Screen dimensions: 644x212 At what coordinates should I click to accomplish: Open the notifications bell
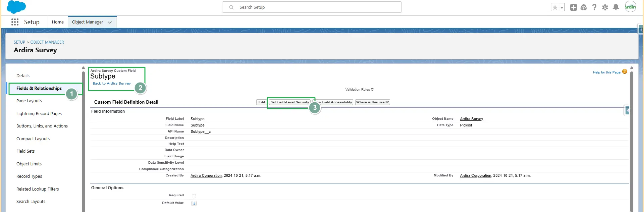[x=616, y=7]
